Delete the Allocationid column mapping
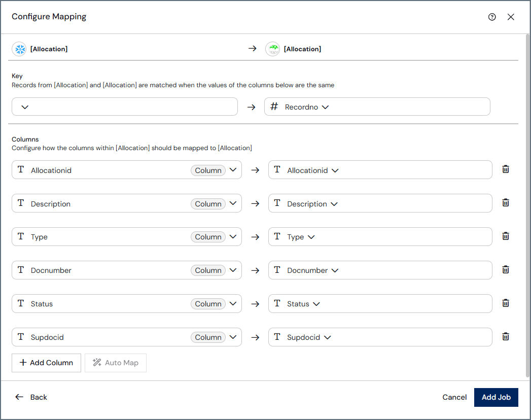This screenshot has width=531, height=420. (x=505, y=169)
